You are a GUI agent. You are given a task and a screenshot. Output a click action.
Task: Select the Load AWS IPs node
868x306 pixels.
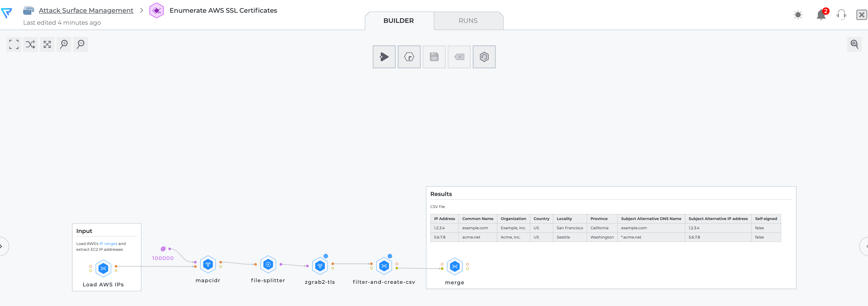tap(103, 268)
